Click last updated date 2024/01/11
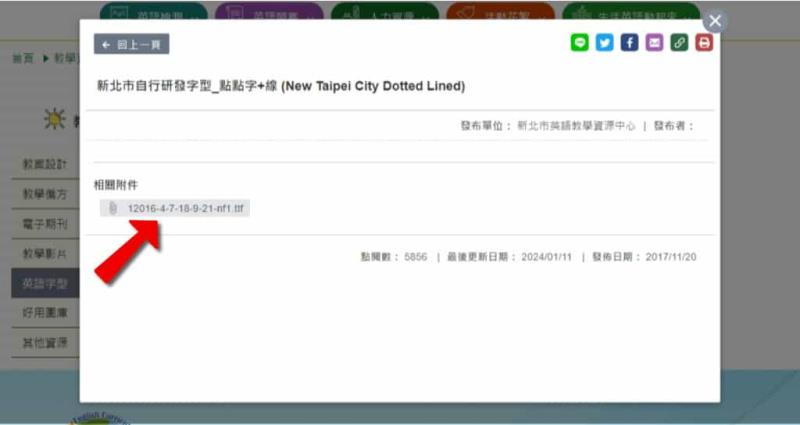 546,257
